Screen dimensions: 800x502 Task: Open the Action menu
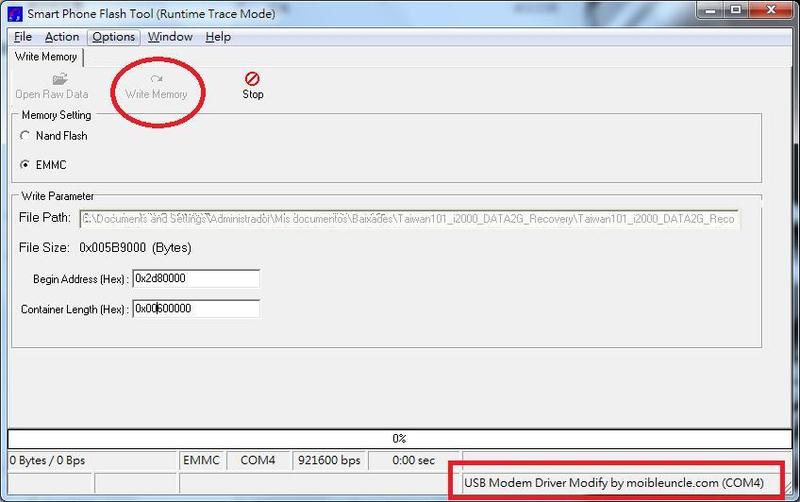click(62, 37)
